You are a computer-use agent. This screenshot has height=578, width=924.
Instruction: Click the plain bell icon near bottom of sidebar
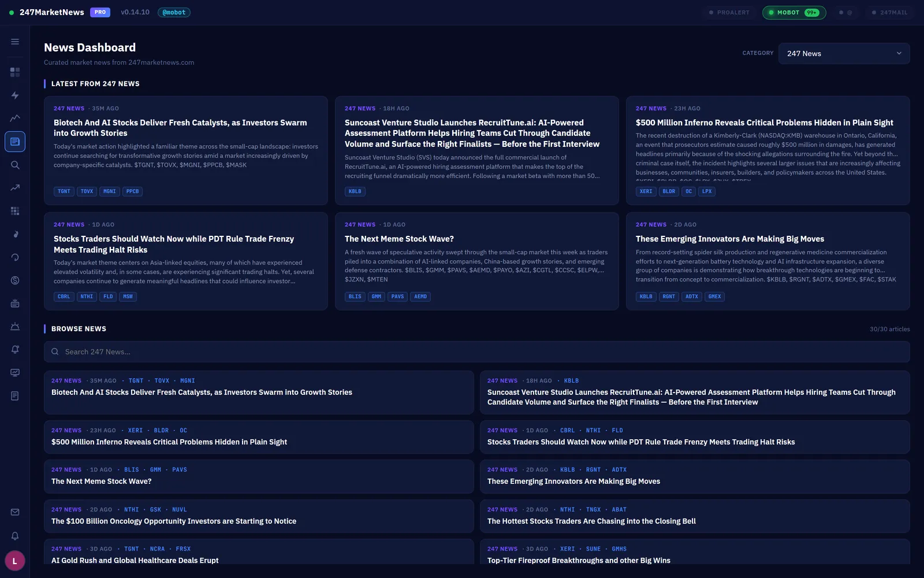[15, 536]
